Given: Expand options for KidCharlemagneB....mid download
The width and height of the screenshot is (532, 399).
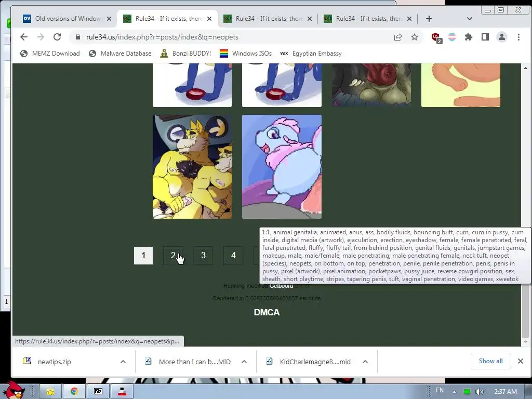Looking at the screenshot, I should [x=365, y=362].
